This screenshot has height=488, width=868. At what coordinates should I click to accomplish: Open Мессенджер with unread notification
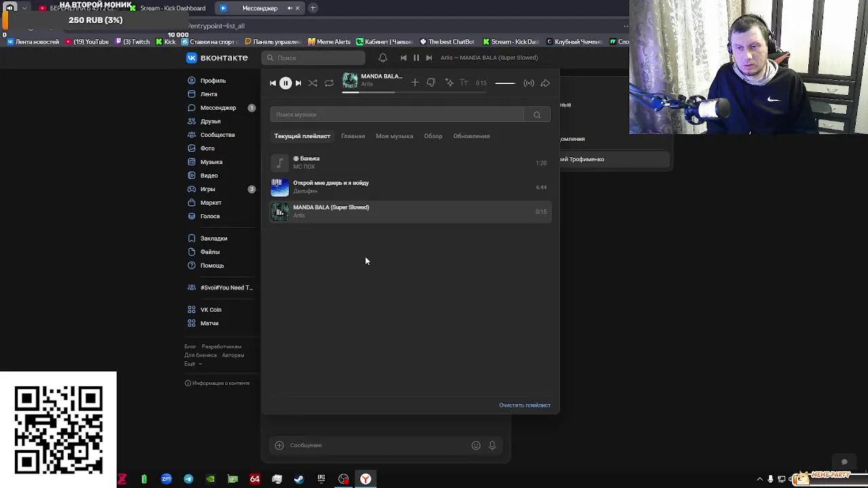(x=217, y=107)
